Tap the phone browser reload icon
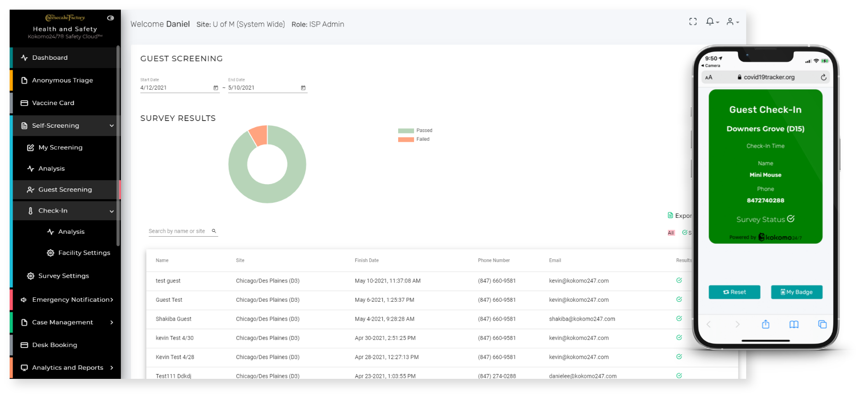This screenshot has height=415, width=868. point(824,77)
